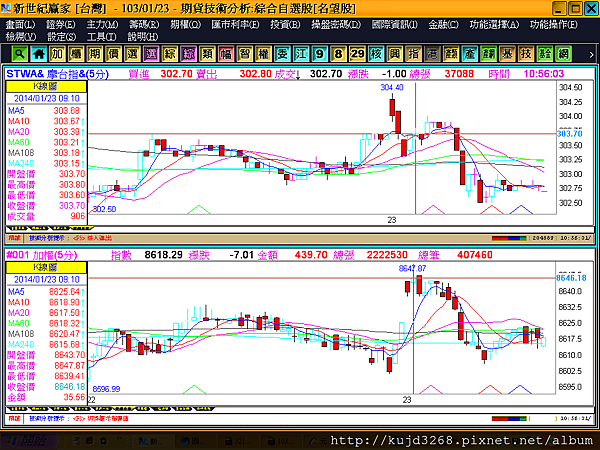Click color bar in lower status bar
Image resolution: width=600 pixels, height=450 pixels.
pyautogui.click(x=509, y=419)
